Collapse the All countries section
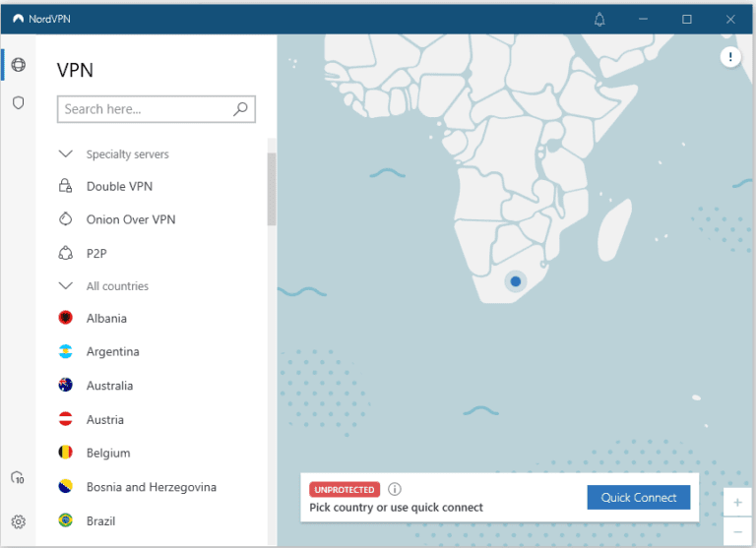This screenshot has height=548, width=756. (66, 286)
